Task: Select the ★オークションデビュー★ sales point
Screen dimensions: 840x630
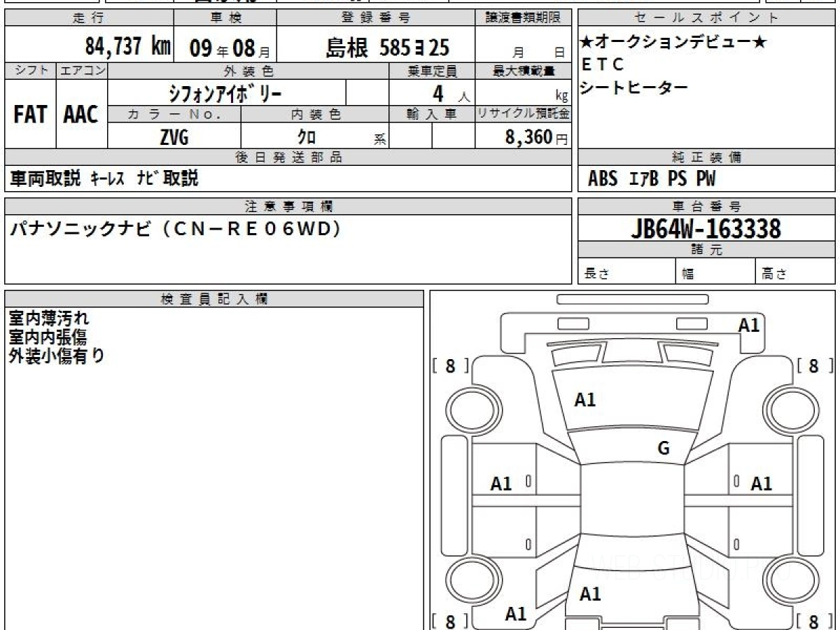Action: [x=673, y=43]
